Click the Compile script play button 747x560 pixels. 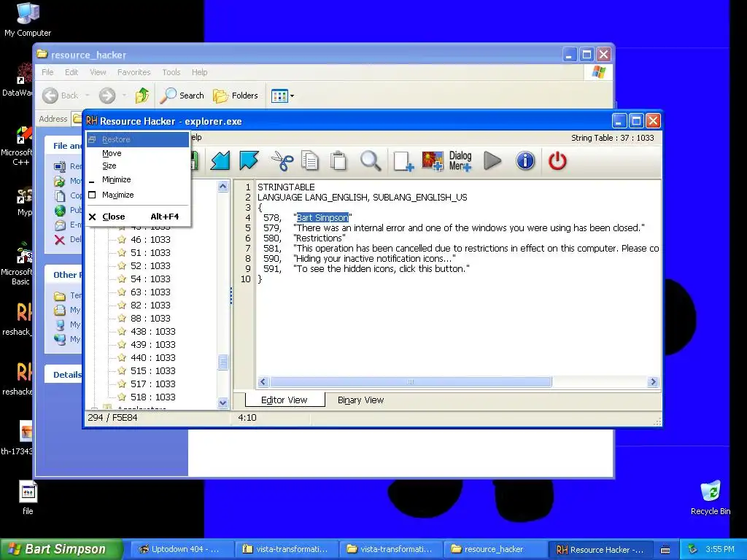click(x=492, y=161)
